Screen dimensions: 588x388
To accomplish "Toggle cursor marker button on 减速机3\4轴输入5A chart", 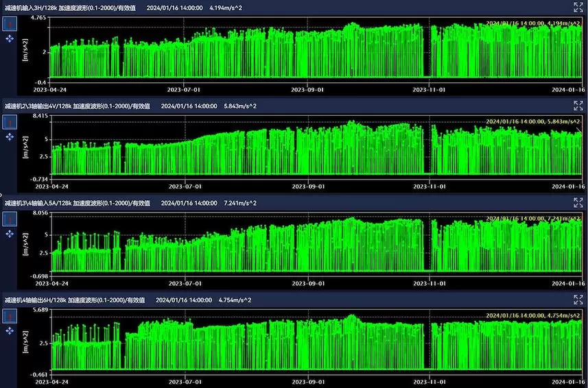I will (10, 218).
